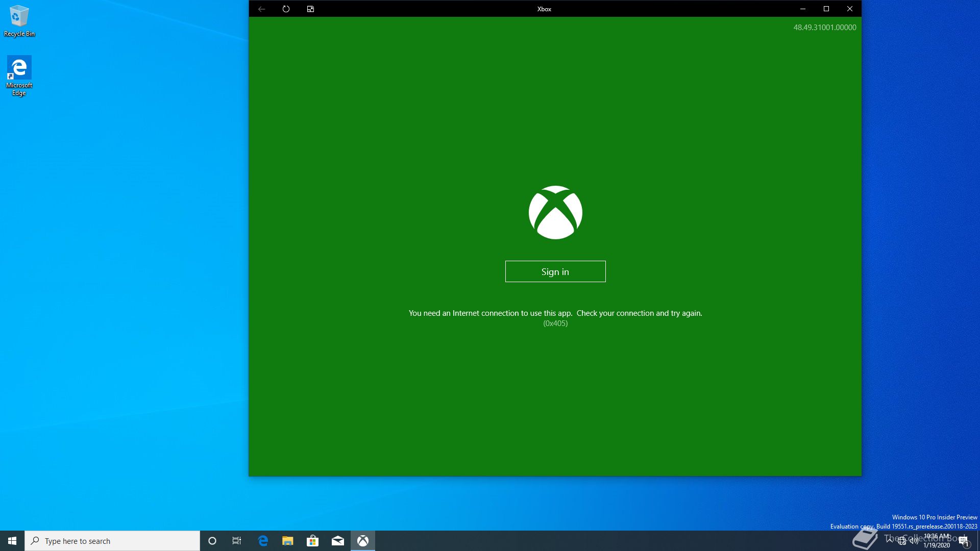This screenshot has height=551, width=980.
Task: Select Microsoft Edge desktop shortcut
Action: click(19, 76)
